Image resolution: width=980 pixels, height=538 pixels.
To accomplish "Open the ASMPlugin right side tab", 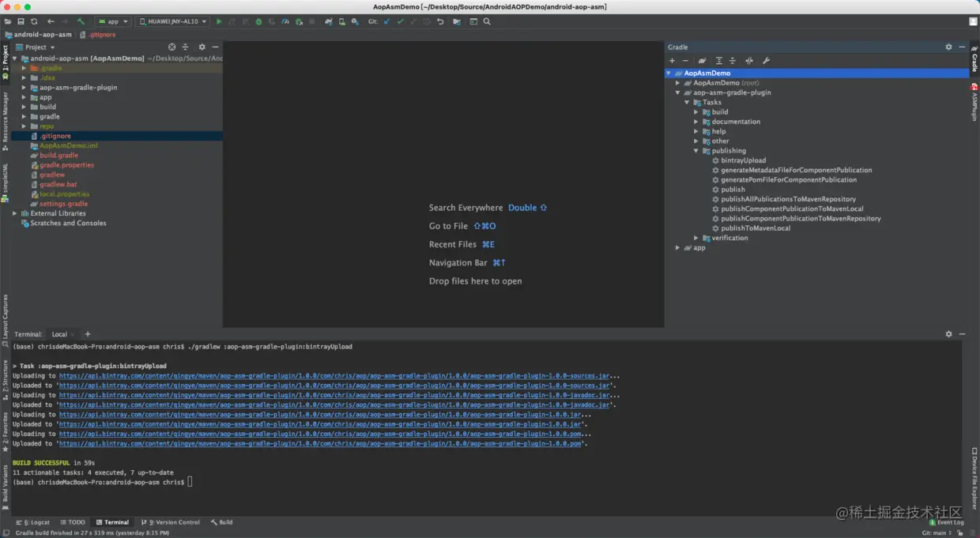I will (x=974, y=103).
